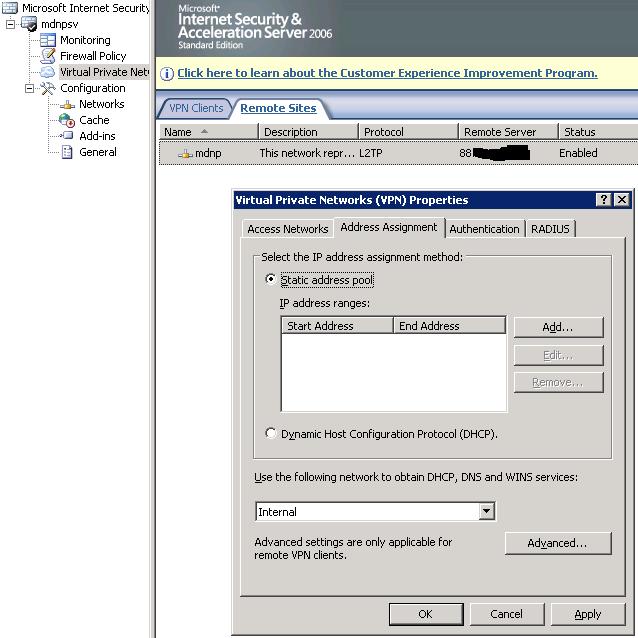
Task: Click the Firewall Policy icon
Action: pyautogui.click(x=48, y=56)
